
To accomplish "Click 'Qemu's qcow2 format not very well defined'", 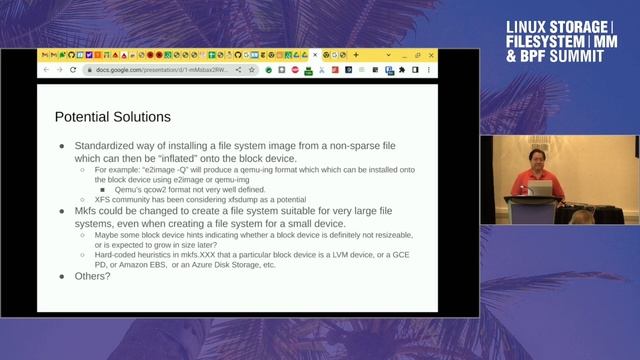I will coord(190,190).
